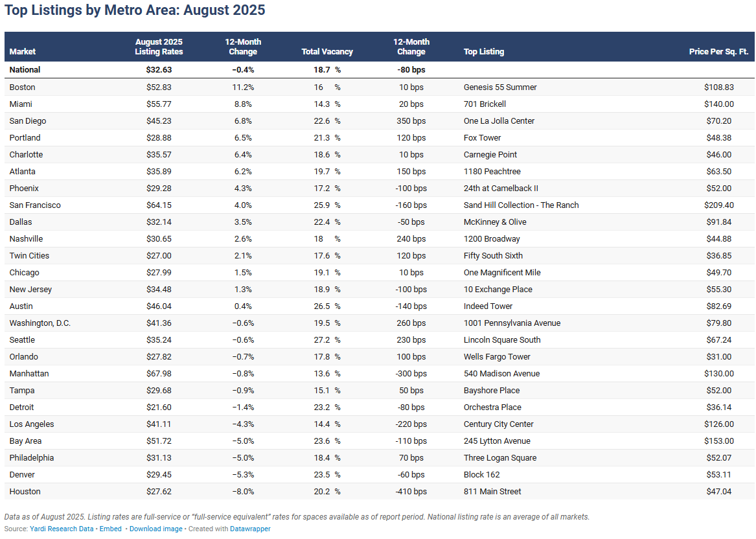
Task: Click the Download image link
Action: [155, 529]
